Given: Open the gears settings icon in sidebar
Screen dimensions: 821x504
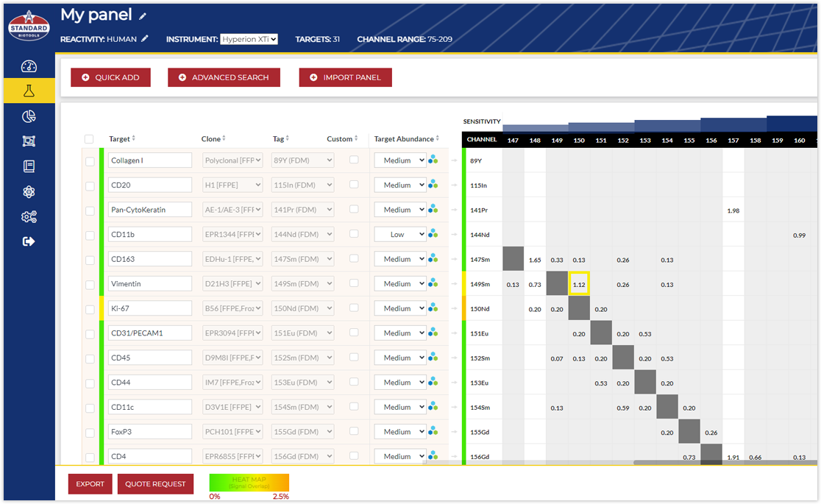Looking at the screenshot, I should tap(29, 217).
